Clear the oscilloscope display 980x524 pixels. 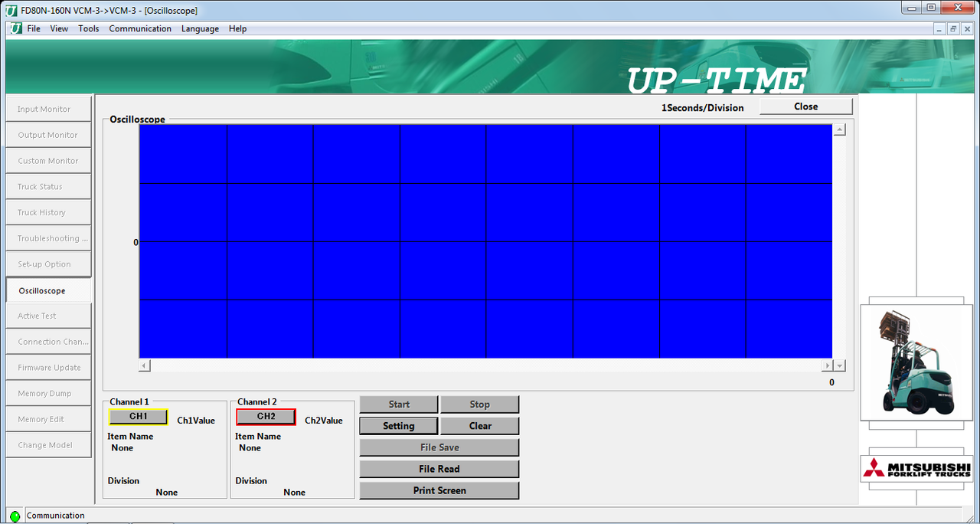click(479, 426)
